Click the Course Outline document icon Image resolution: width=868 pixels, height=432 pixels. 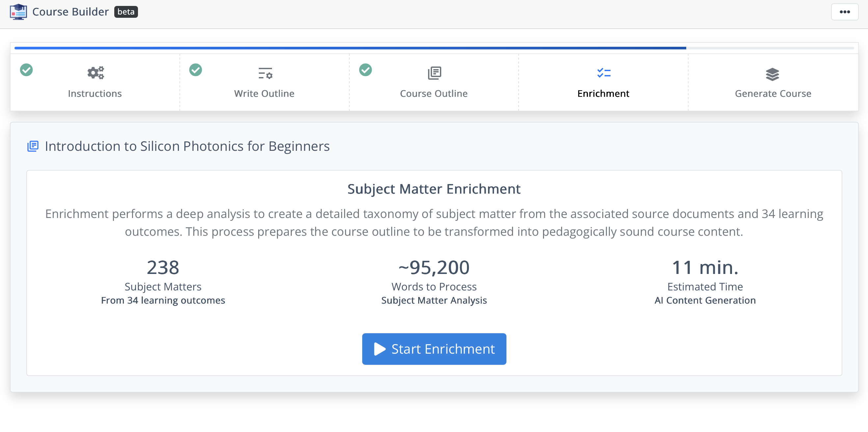tap(434, 73)
